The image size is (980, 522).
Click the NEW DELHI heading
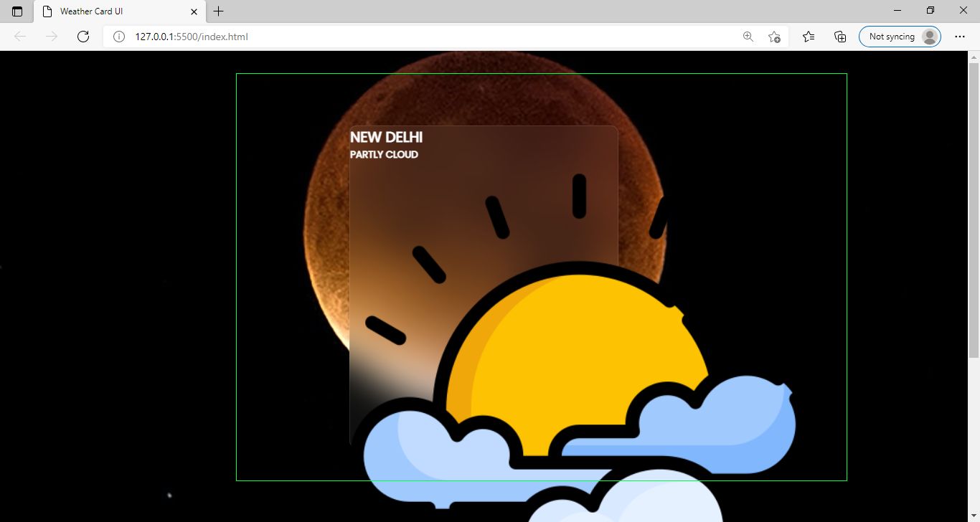tap(386, 137)
